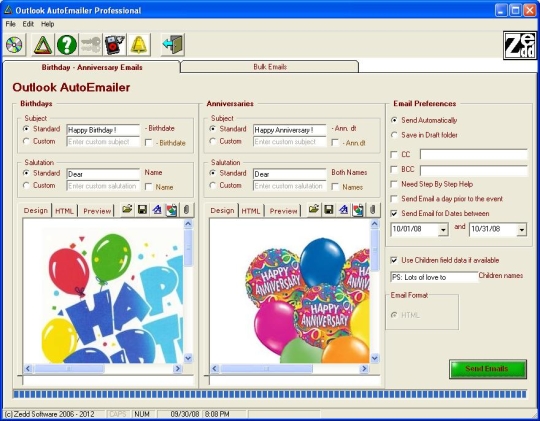Attachment paperclip icon in Anniversaries editor toolbar
The image size is (540, 421).
(373, 209)
